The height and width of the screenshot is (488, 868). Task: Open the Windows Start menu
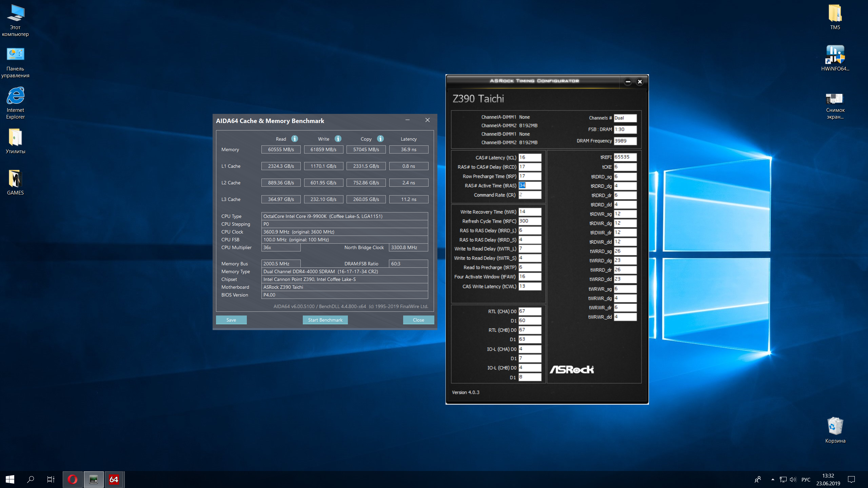(x=10, y=479)
